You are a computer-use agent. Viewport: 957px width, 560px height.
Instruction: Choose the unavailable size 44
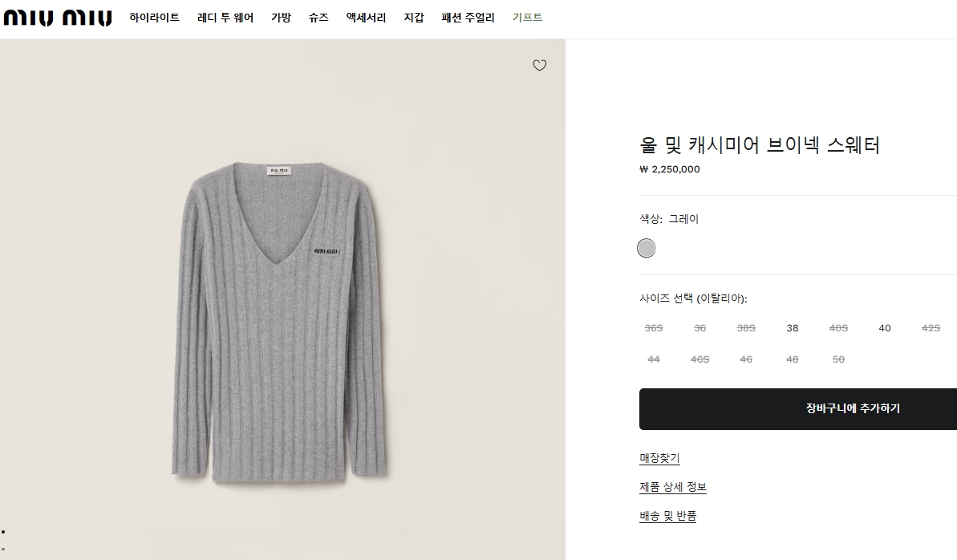(654, 359)
